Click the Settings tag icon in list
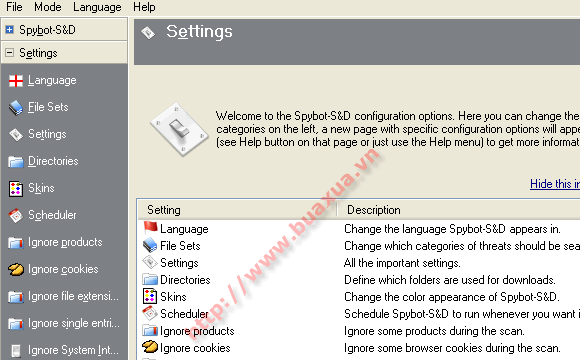580x360 pixels. 150,262
